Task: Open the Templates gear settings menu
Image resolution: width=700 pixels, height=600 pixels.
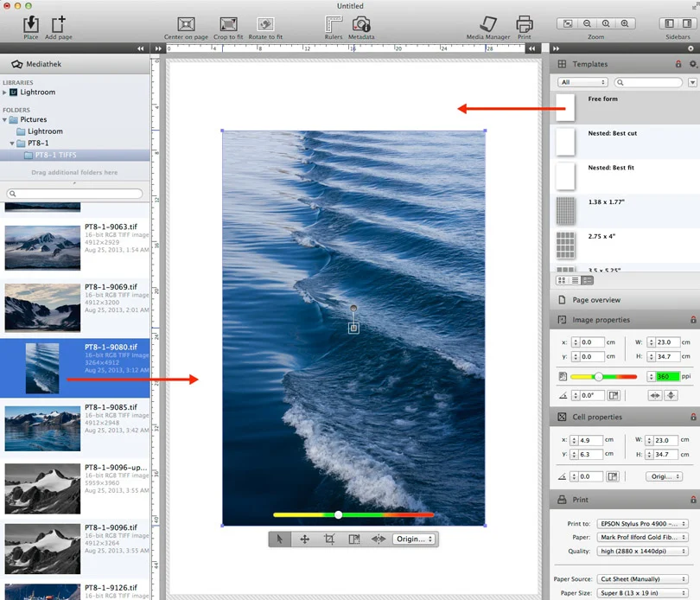Action: [693, 64]
